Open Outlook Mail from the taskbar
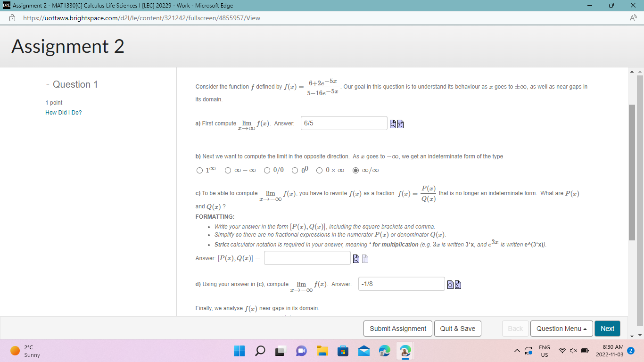Viewport: 644px width, 362px height. (x=363, y=351)
